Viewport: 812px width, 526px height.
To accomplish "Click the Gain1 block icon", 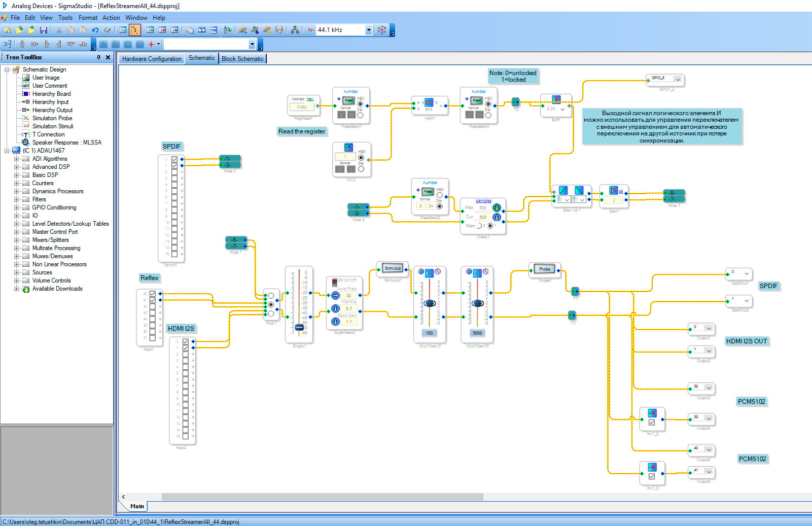I will (x=614, y=191).
